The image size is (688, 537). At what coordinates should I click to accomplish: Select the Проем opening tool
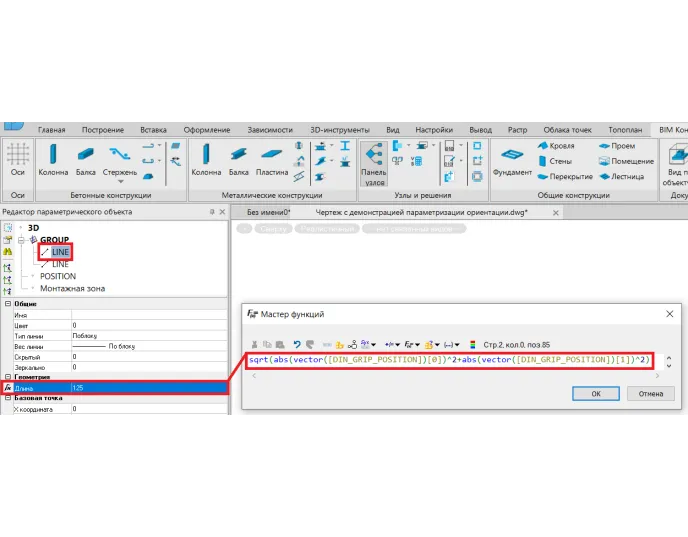617,146
